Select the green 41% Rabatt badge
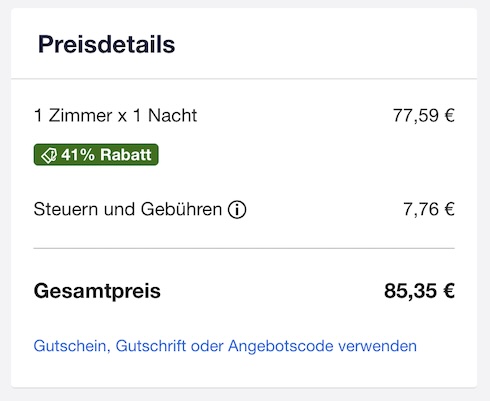 point(96,155)
